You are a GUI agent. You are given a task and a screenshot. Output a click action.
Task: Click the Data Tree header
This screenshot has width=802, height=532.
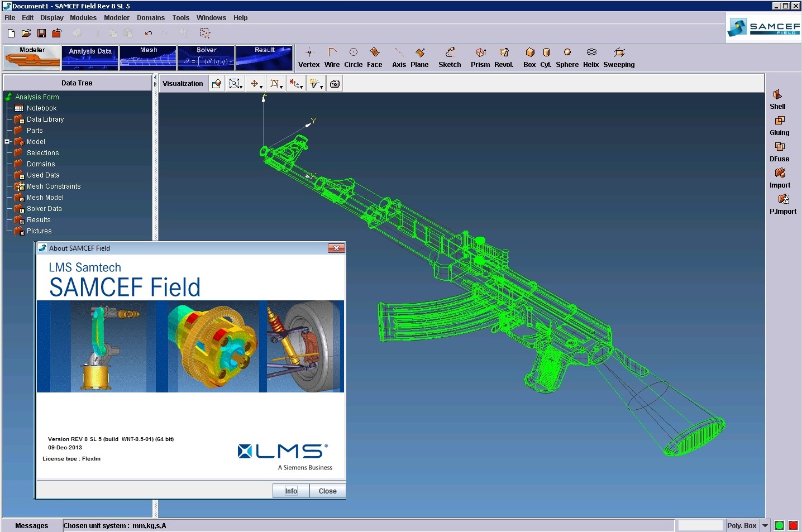pos(77,83)
